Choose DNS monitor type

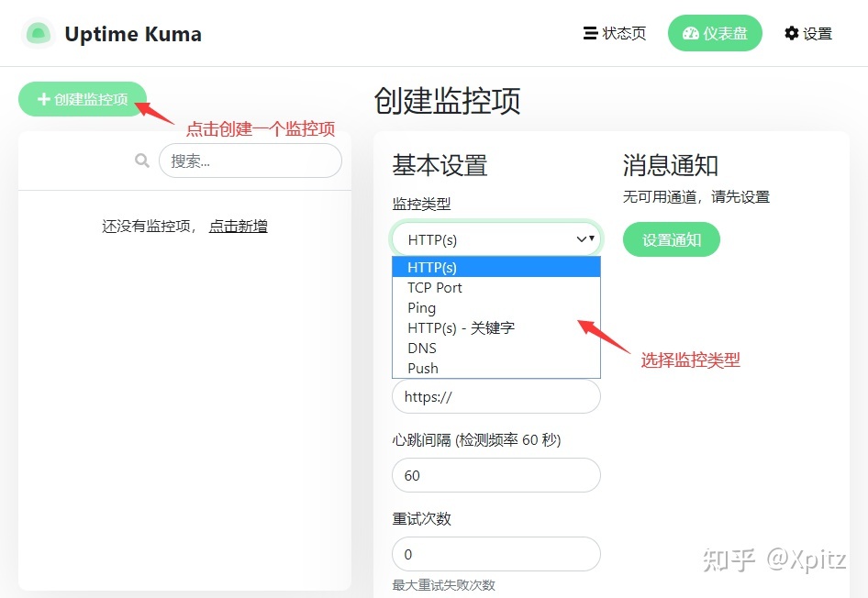496,348
